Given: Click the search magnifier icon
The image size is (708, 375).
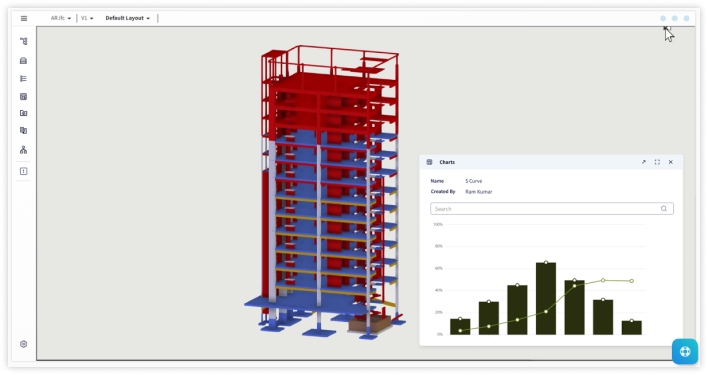Looking at the screenshot, I should 664,208.
